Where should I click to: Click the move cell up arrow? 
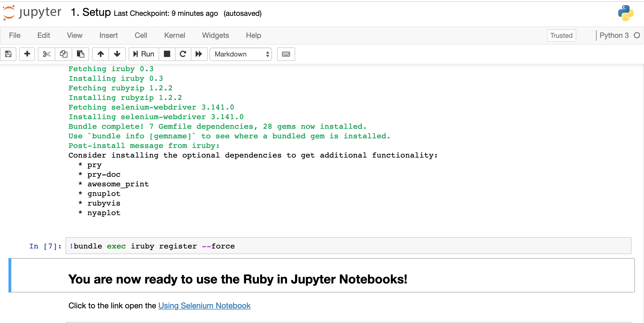click(x=100, y=54)
